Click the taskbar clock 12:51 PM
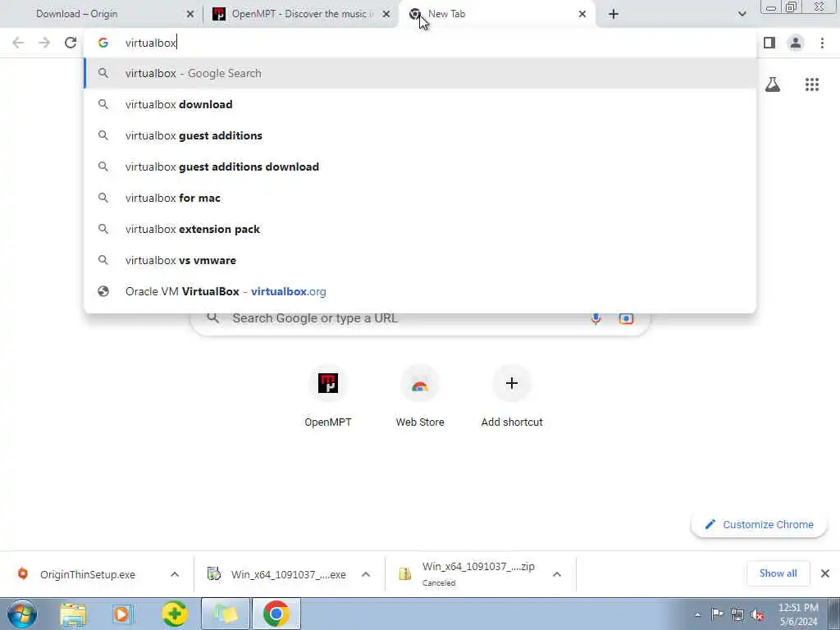The height and width of the screenshot is (630, 840). click(798, 614)
